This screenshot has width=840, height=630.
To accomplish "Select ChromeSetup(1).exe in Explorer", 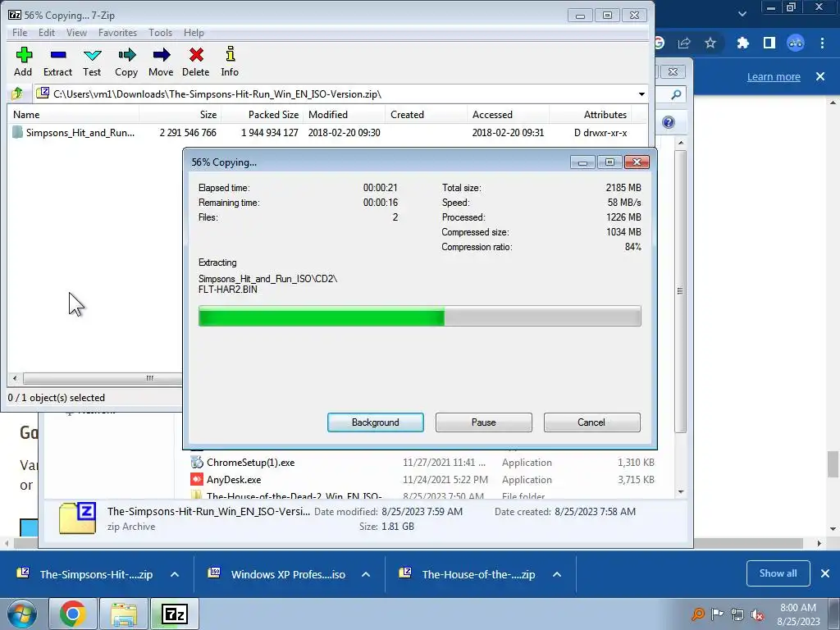I will (x=251, y=463).
